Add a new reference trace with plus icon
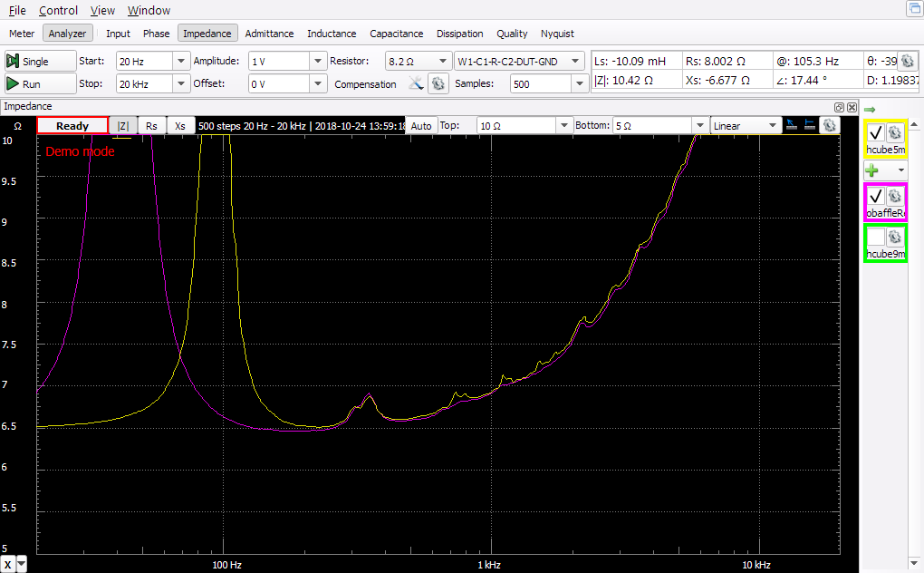 (x=872, y=170)
